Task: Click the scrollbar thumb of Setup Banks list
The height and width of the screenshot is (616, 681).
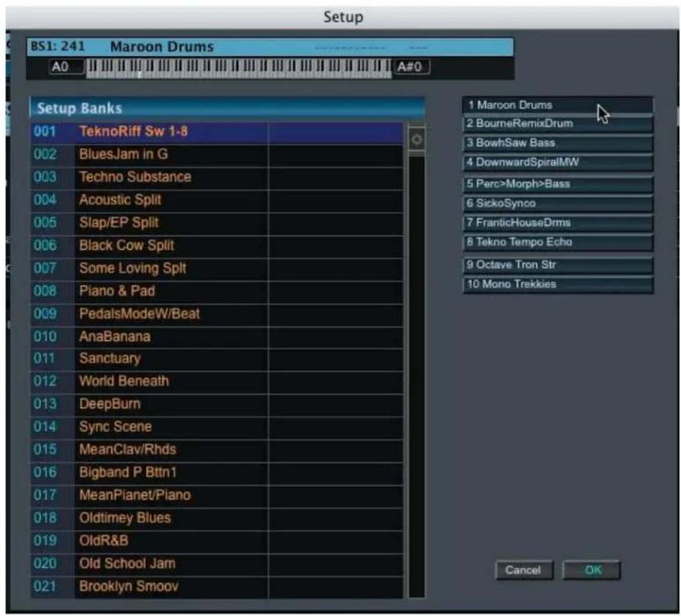Action: click(417, 140)
